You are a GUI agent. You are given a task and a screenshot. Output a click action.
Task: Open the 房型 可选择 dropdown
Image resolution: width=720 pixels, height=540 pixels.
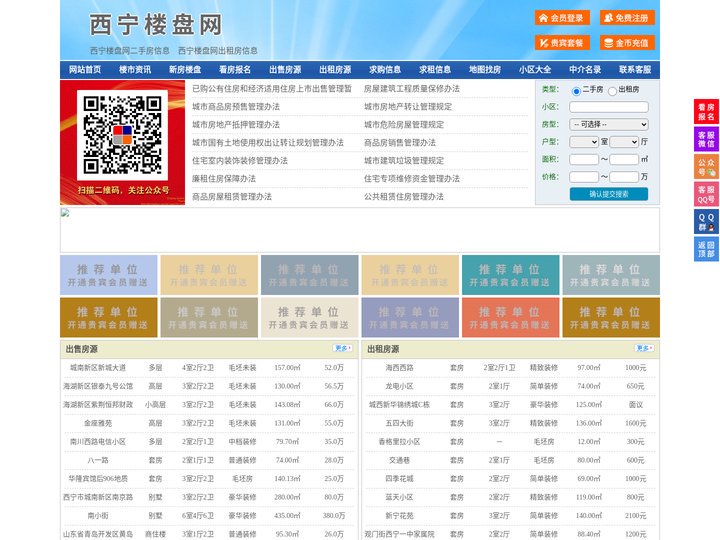609,124
